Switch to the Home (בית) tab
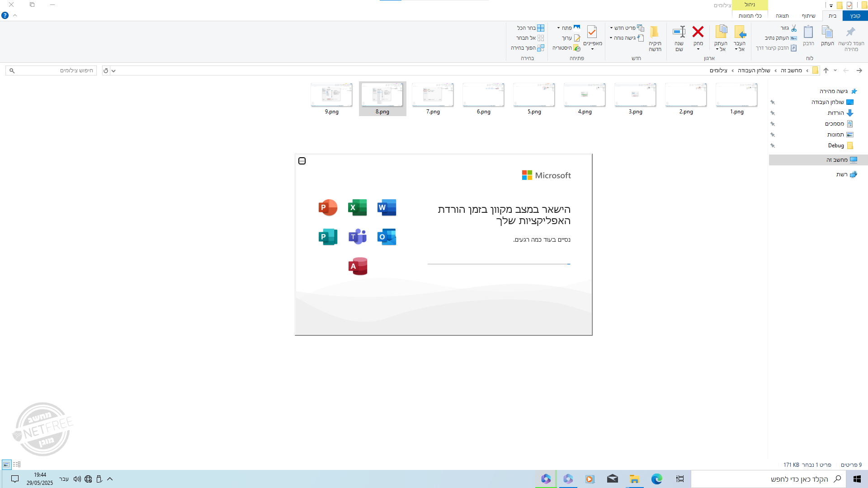The width and height of the screenshot is (868, 488). (x=832, y=16)
